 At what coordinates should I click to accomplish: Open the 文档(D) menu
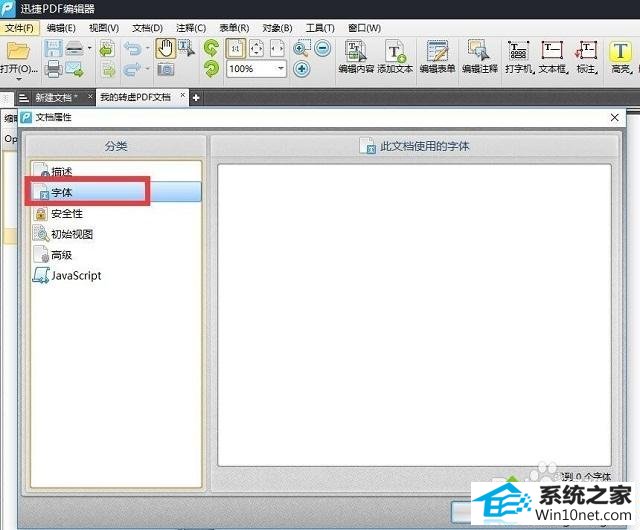click(147, 28)
